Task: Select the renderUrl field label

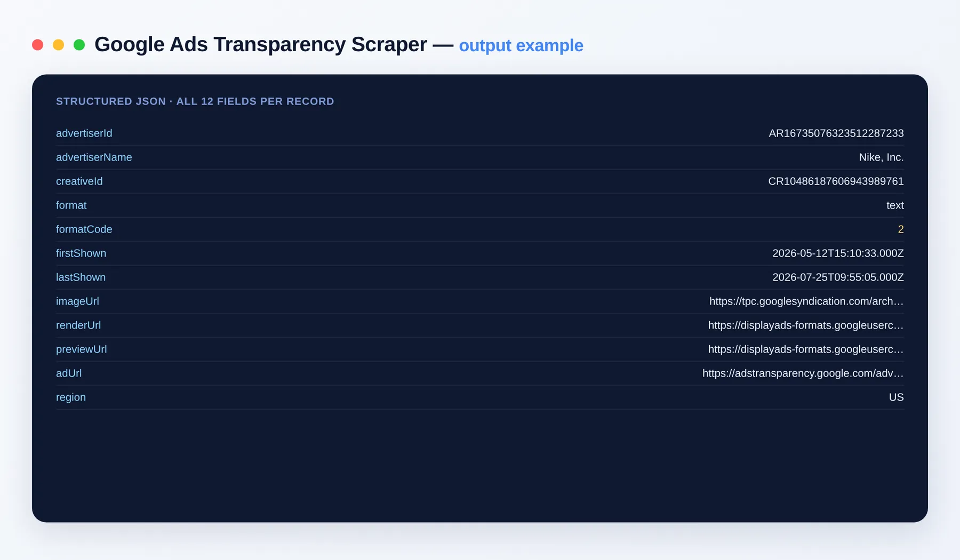Action: (x=78, y=325)
